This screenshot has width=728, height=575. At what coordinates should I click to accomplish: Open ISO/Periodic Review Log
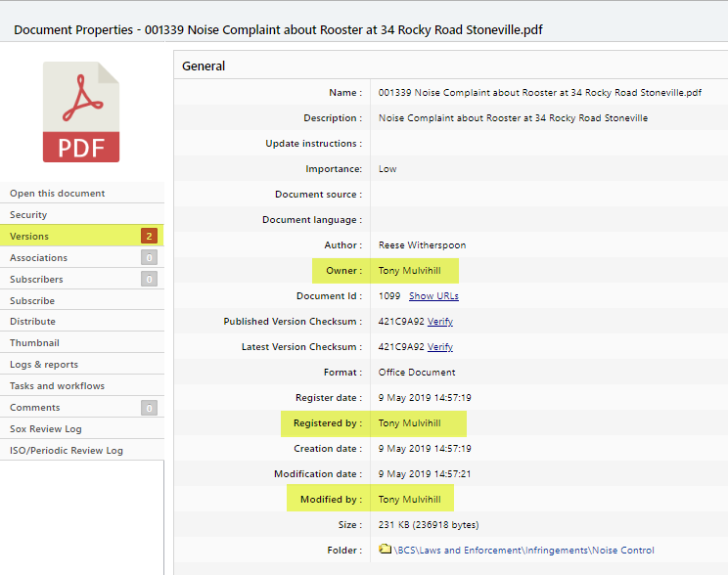pos(67,451)
